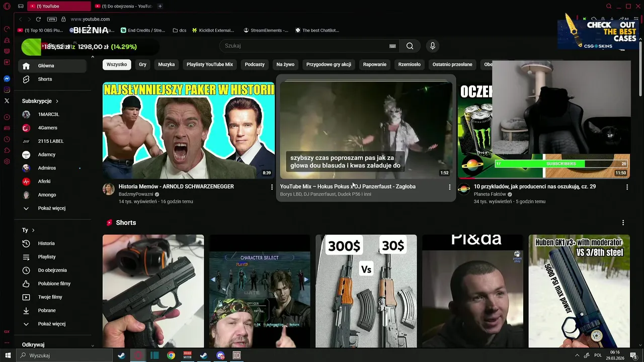
Task: Show hidden system tray icons
Action: click(577, 355)
